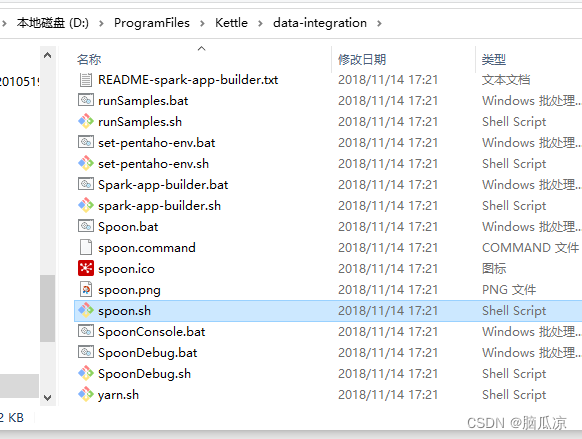Click the set-pentaho-env.sh script icon
582x439 pixels.
pos(86,163)
